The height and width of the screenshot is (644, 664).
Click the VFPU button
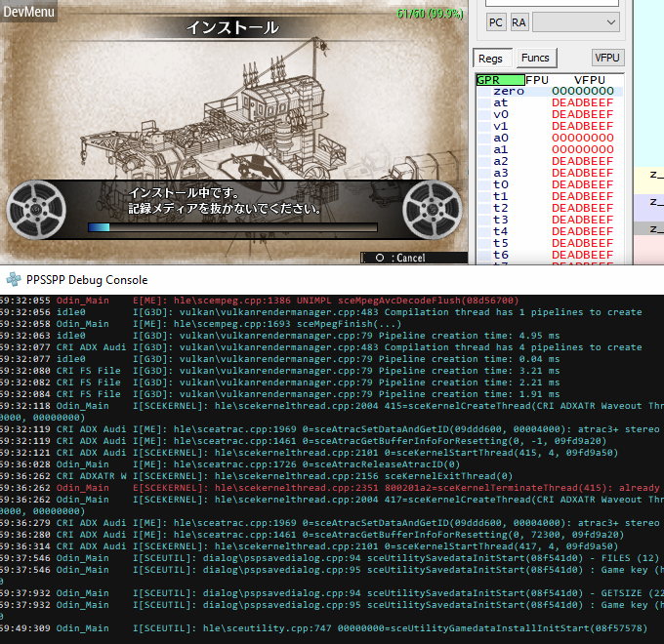pyautogui.click(x=607, y=58)
